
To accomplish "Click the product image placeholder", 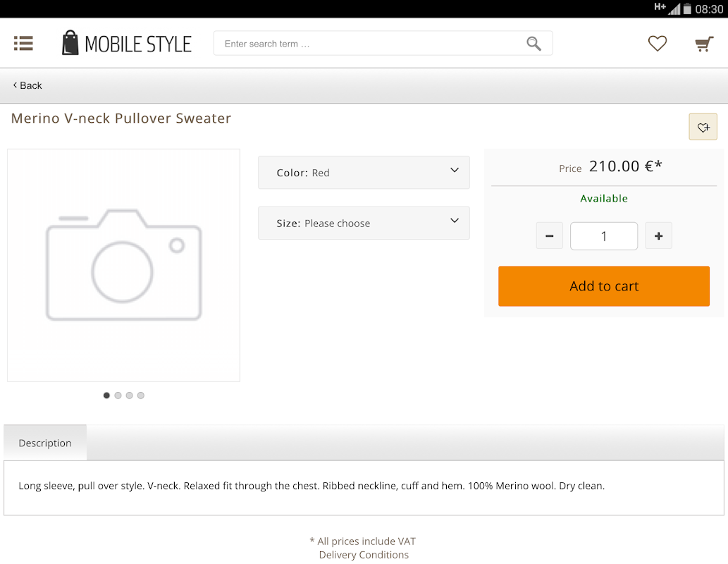I will coord(123,265).
